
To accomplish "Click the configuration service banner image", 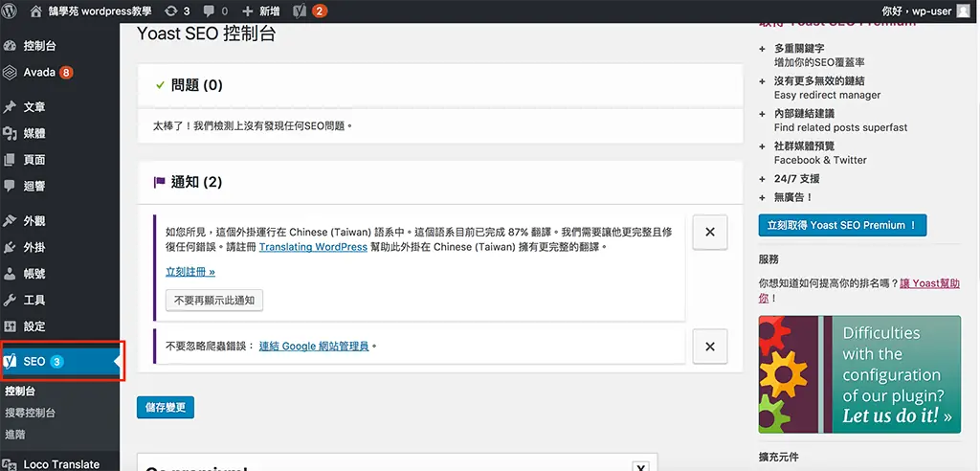I will pyautogui.click(x=859, y=374).
